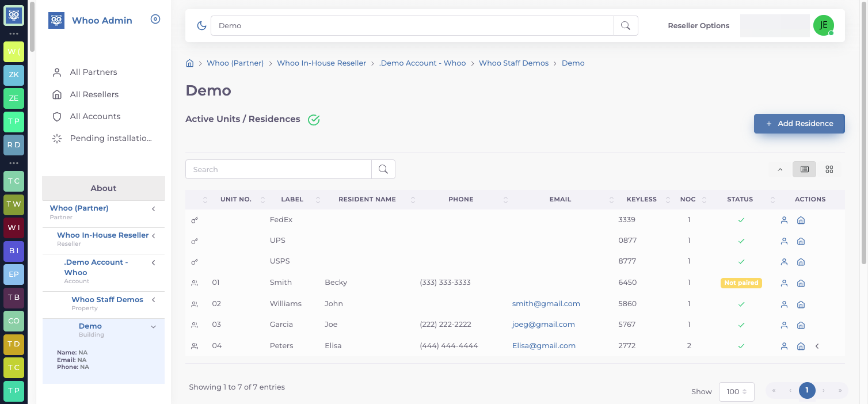Click the residence search magnifier button

tap(383, 169)
